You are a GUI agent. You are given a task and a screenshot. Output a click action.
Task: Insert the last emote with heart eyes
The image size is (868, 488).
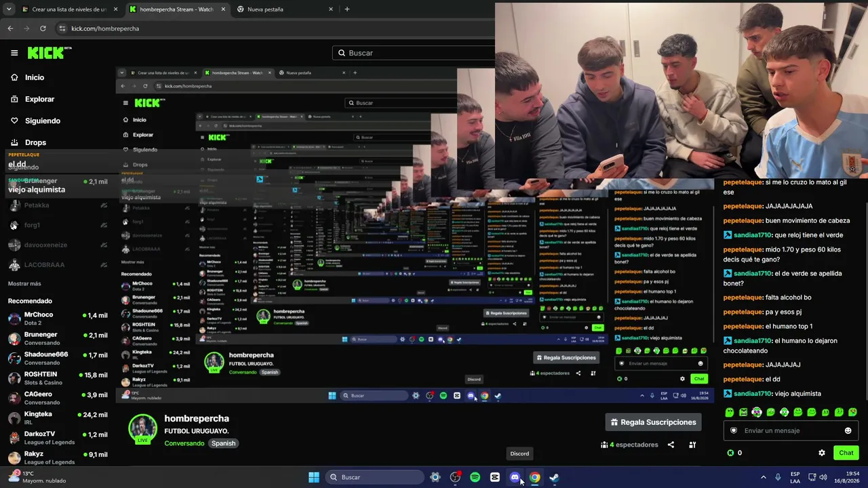click(852, 412)
